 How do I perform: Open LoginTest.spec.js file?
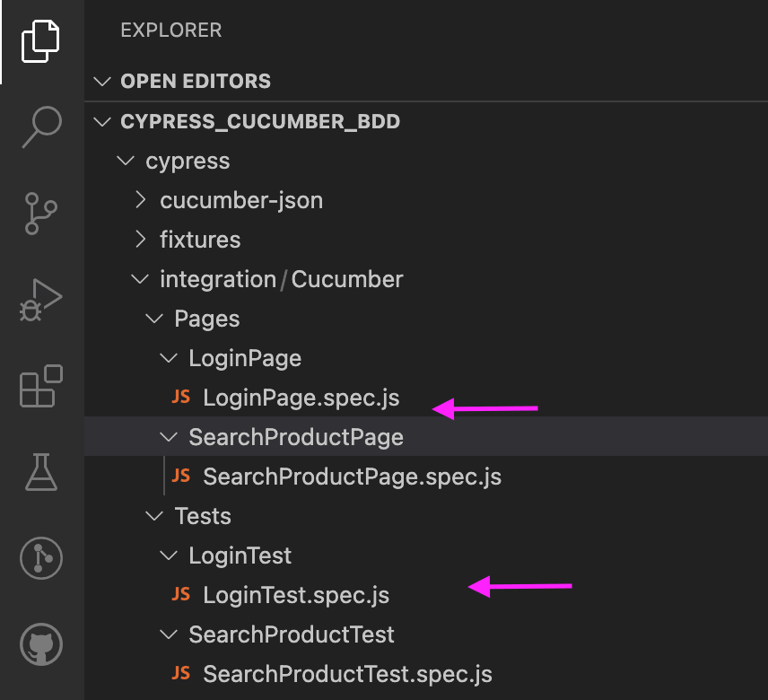[296, 594]
